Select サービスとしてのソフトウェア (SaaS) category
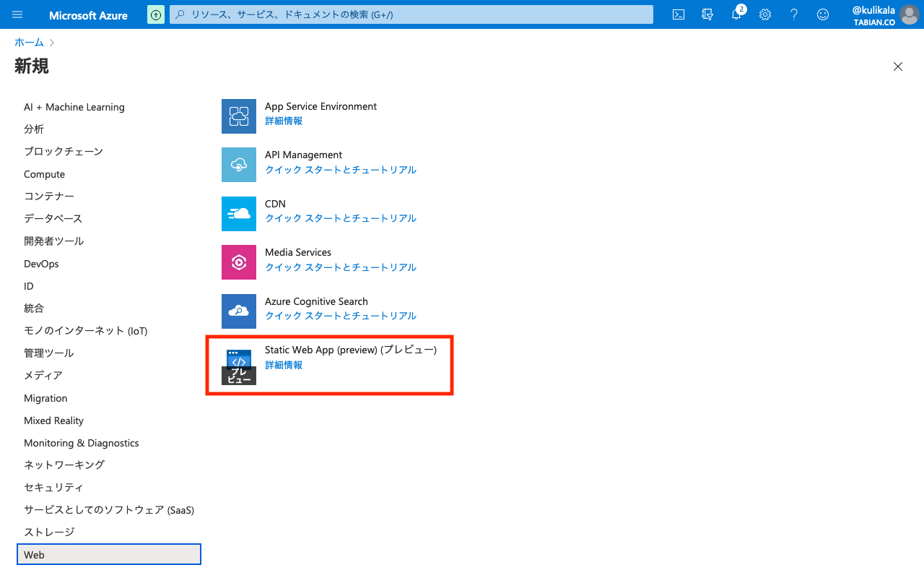Image resolution: width=924 pixels, height=578 pixels. click(x=109, y=510)
